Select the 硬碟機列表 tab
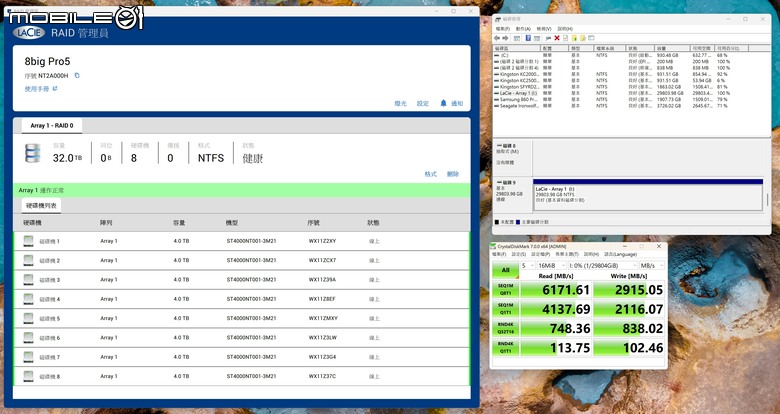The height and width of the screenshot is (414, 780). click(41, 206)
